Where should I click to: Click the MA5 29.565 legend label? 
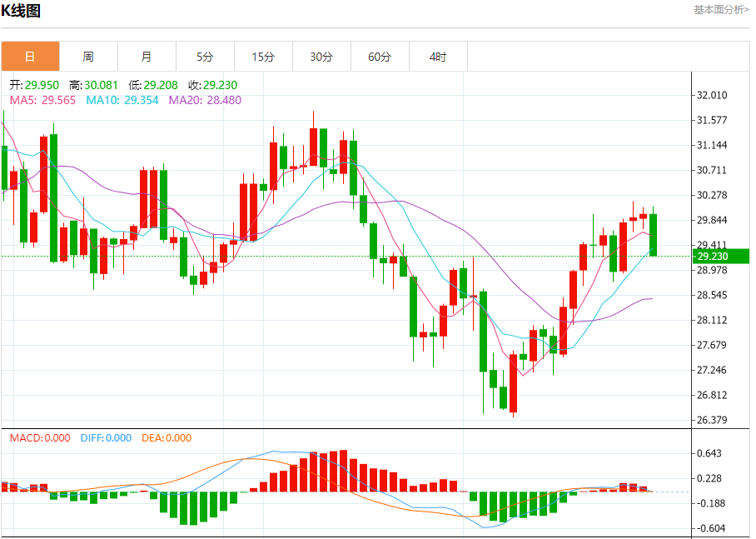pos(43,100)
